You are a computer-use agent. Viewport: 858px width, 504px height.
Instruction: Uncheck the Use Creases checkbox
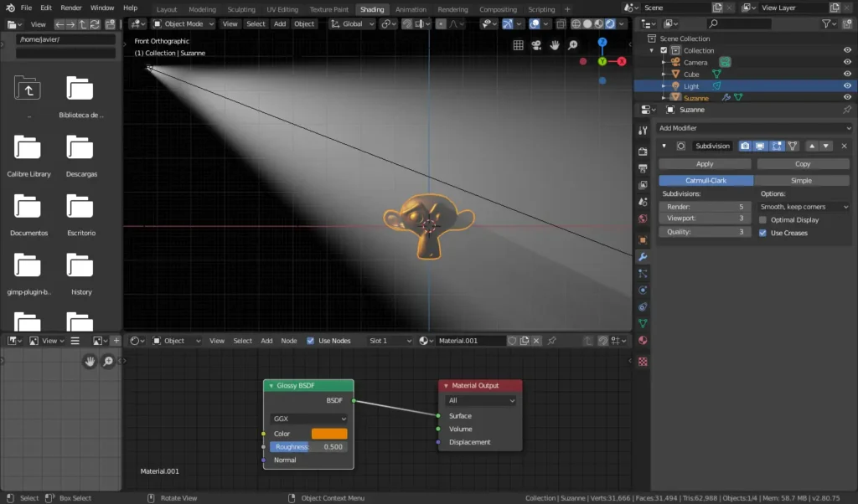pos(762,233)
